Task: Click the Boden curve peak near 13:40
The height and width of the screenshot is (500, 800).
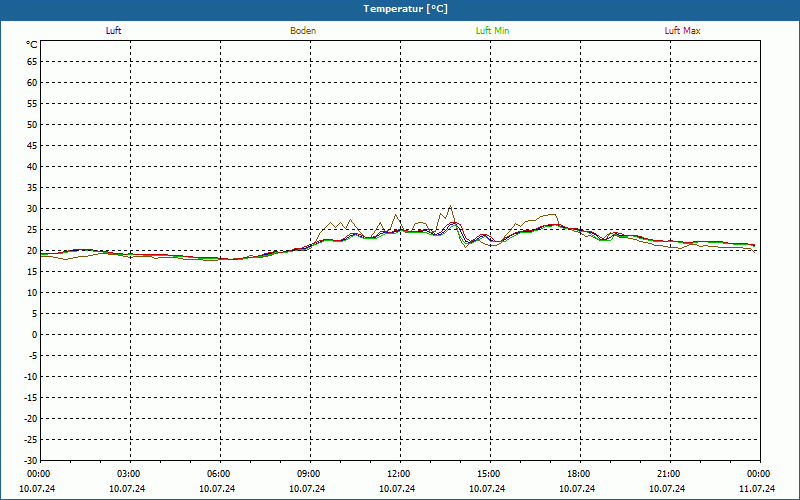Action: pos(450,206)
